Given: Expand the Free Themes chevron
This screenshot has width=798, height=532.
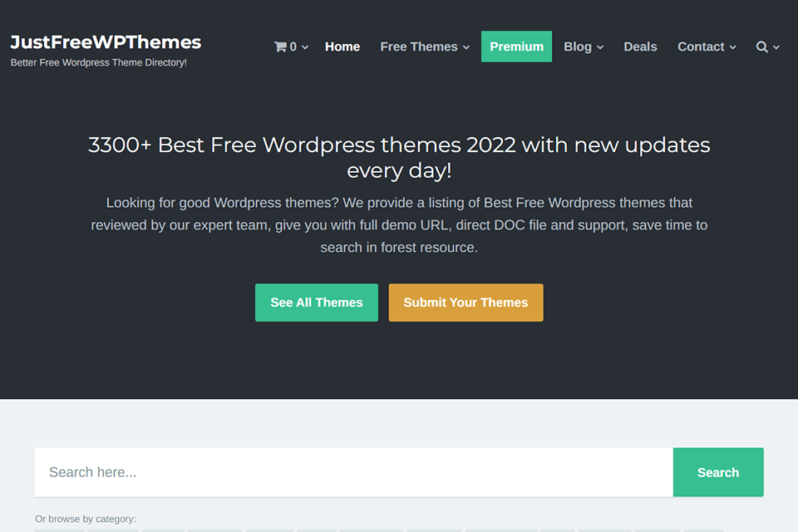Looking at the screenshot, I should (x=466, y=47).
